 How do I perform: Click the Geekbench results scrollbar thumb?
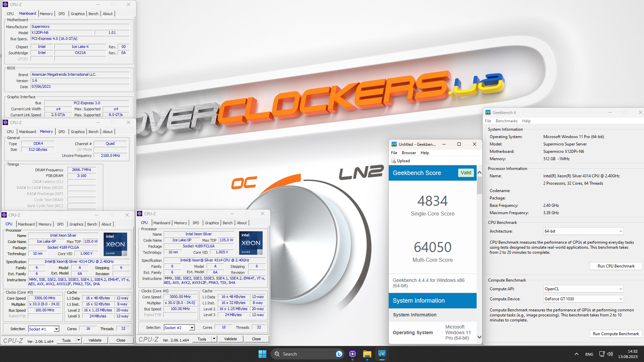click(x=479, y=185)
